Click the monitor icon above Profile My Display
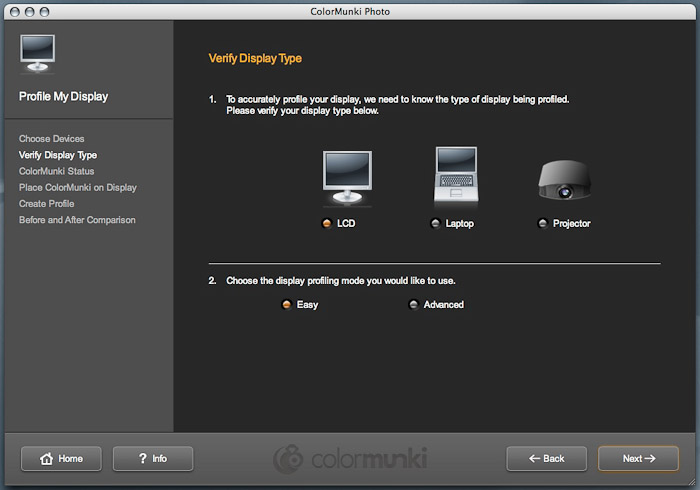The image size is (700, 490). coord(38,52)
